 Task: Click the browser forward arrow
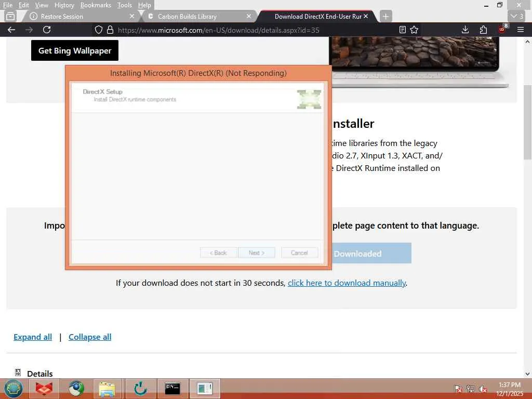point(29,30)
